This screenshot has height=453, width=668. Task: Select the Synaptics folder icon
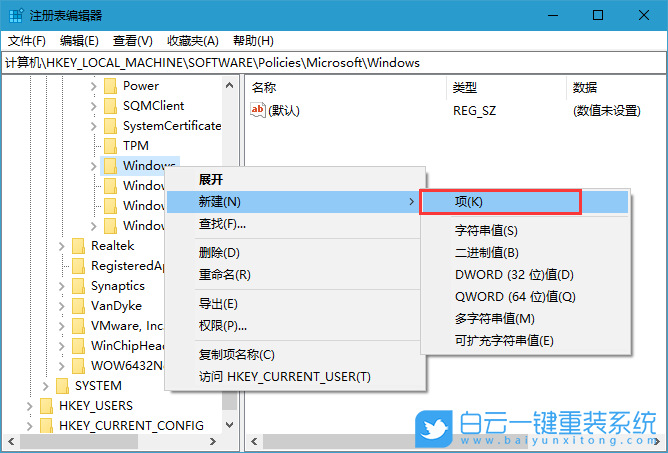78,286
